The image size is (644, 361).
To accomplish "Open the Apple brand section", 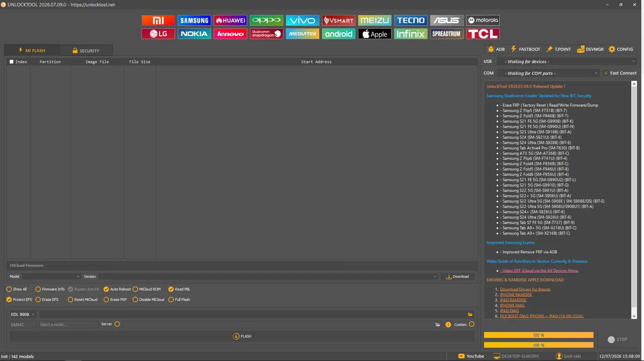I will coord(374,34).
